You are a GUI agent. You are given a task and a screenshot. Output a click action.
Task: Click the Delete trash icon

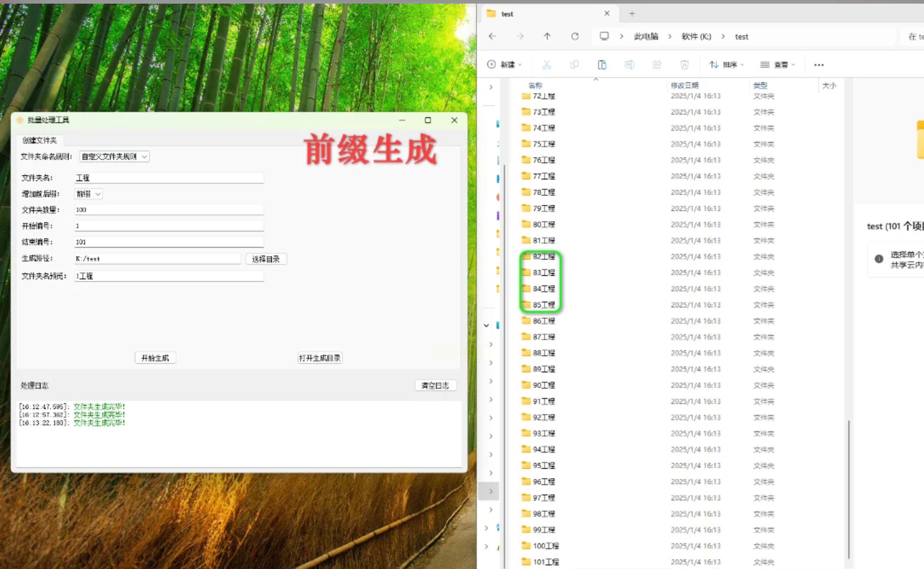pos(684,65)
